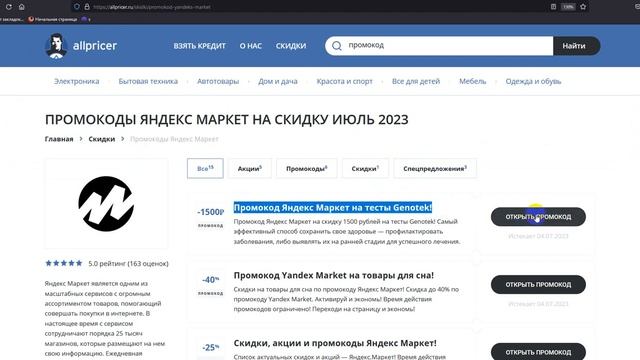
Task: Select the Акции filter tab
Action: [x=250, y=168]
